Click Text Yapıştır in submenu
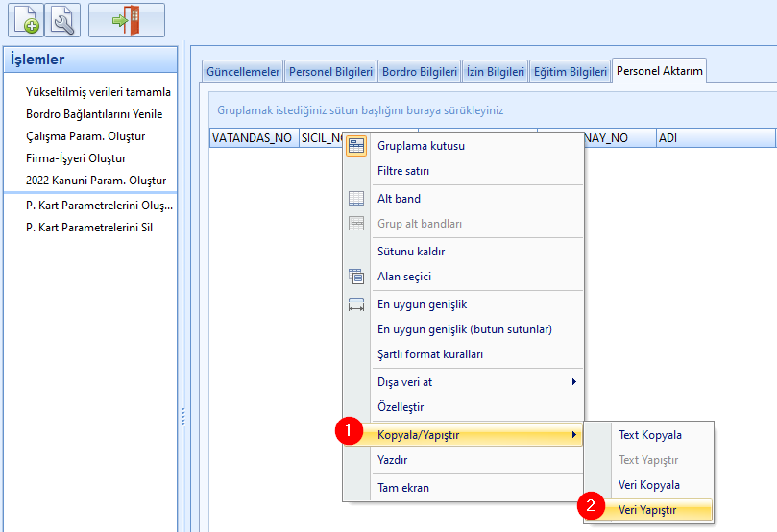Screen dimensions: 777x532 [649, 460]
